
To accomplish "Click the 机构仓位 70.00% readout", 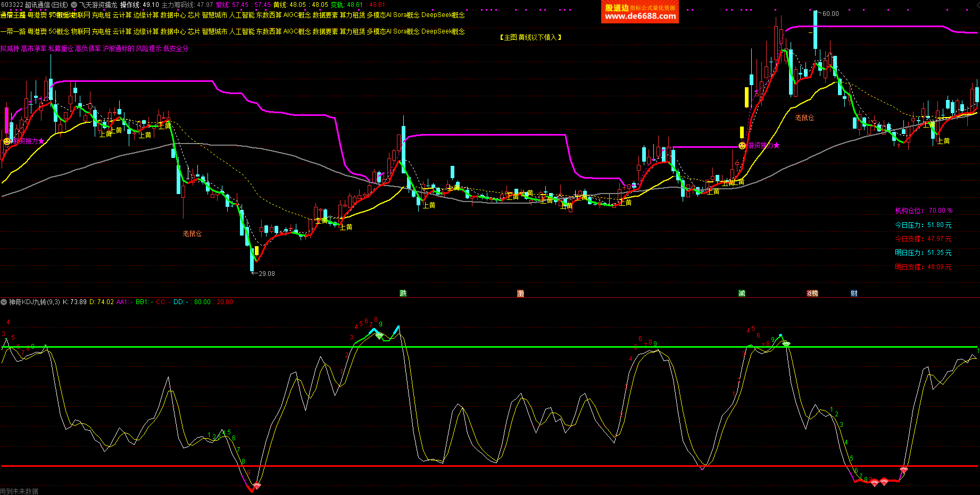I will pyautogui.click(x=923, y=211).
